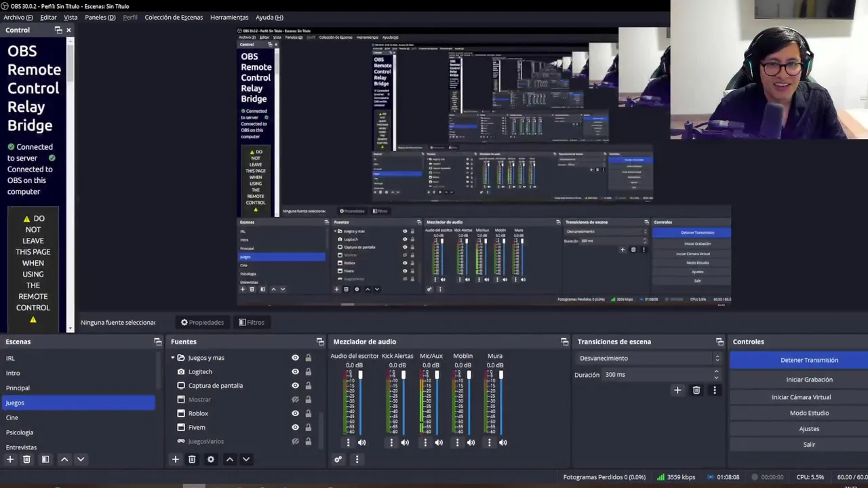The height and width of the screenshot is (488, 868).
Task: Enable Modo Estudio
Action: [799, 413]
